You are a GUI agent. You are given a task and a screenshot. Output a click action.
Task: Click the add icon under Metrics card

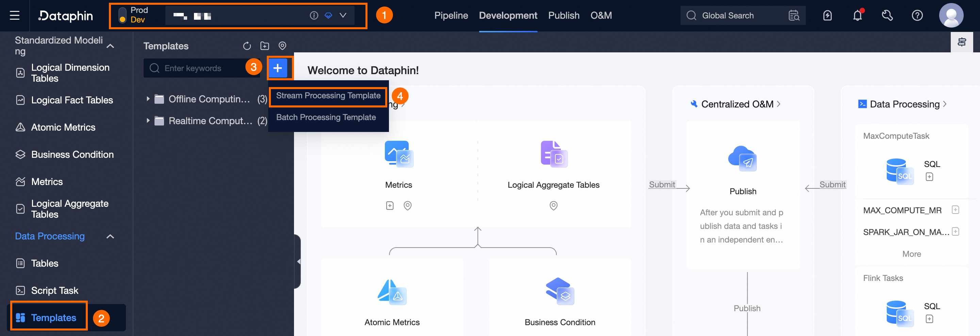point(390,206)
